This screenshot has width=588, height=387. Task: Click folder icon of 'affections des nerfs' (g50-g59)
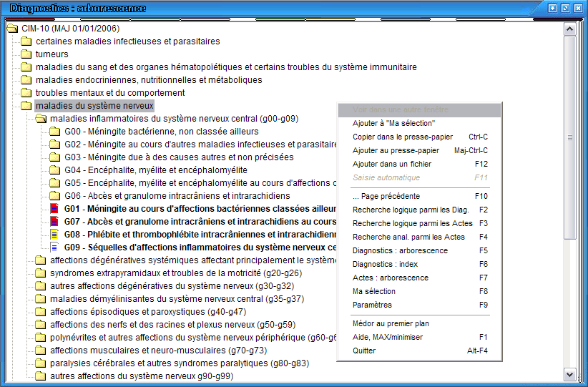coord(40,324)
